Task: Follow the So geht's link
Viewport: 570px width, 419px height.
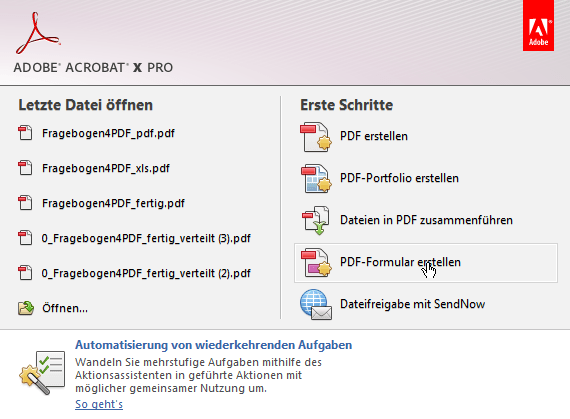Action: pos(99,404)
